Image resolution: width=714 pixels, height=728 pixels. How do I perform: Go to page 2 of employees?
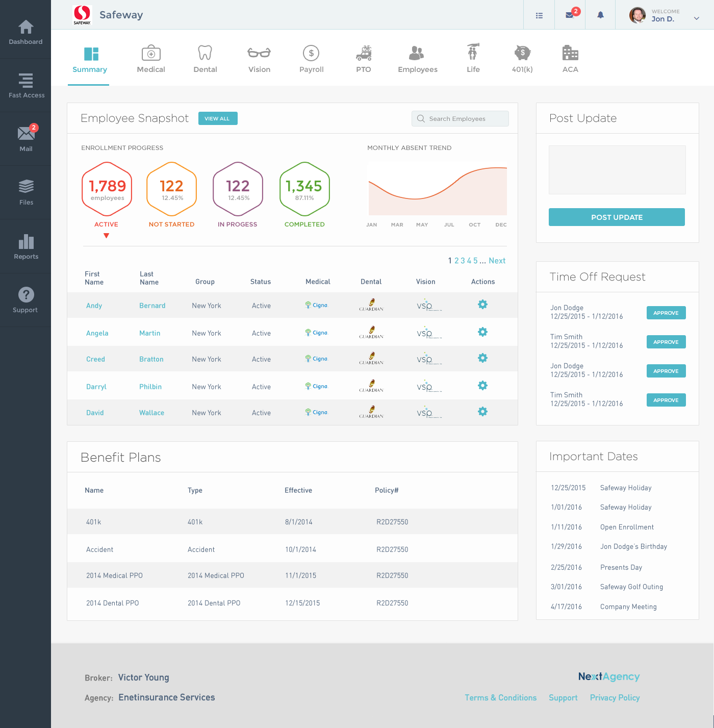tap(456, 261)
